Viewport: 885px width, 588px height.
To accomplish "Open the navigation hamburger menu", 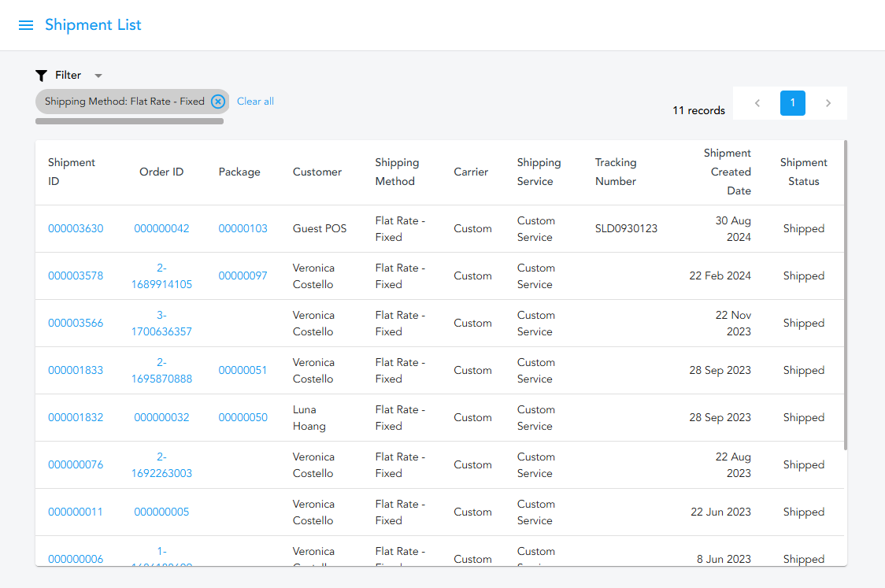I will pyautogui.click(x=26, y=24).
